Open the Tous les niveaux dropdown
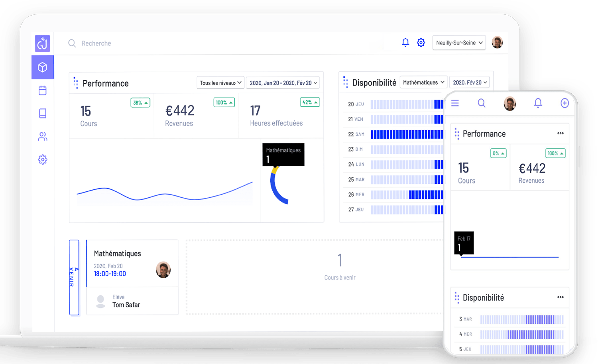 tap(220, 83)
